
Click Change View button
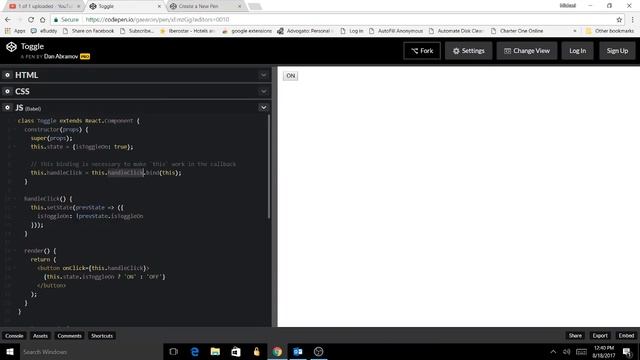point(527,51)
